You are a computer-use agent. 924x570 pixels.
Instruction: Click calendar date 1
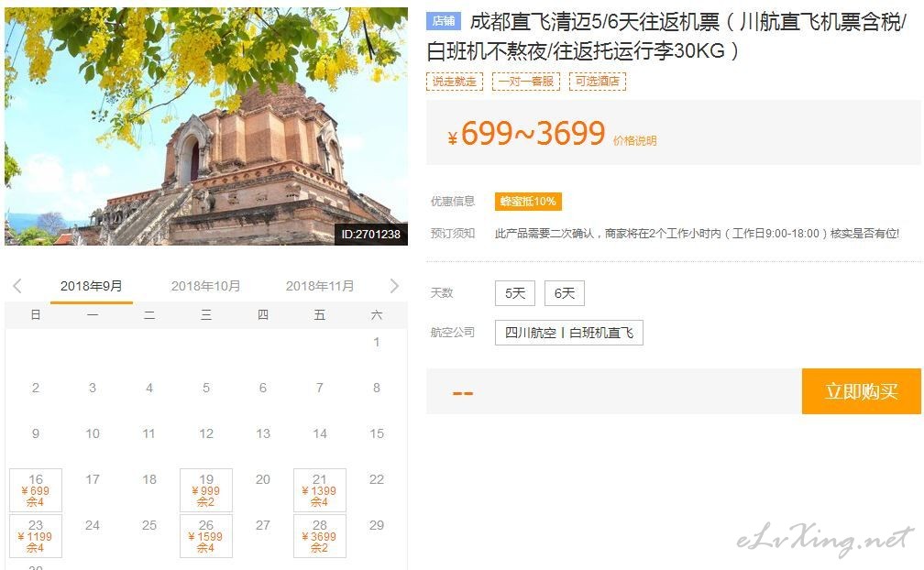coord(377,342)
